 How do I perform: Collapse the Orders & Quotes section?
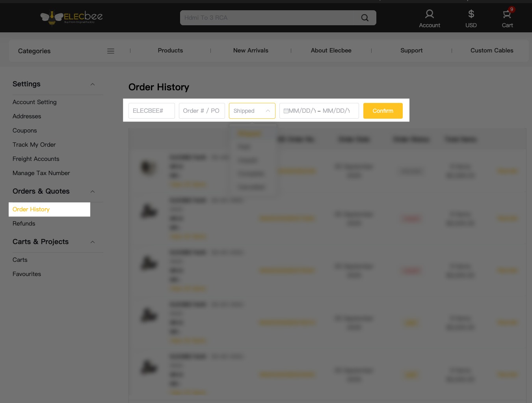pos(93,192)
